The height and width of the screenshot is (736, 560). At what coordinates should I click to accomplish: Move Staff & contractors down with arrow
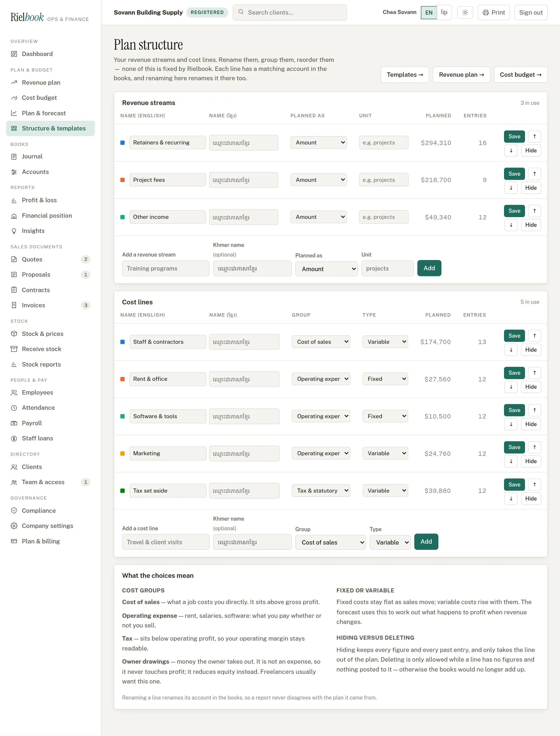tap(511, 350)
